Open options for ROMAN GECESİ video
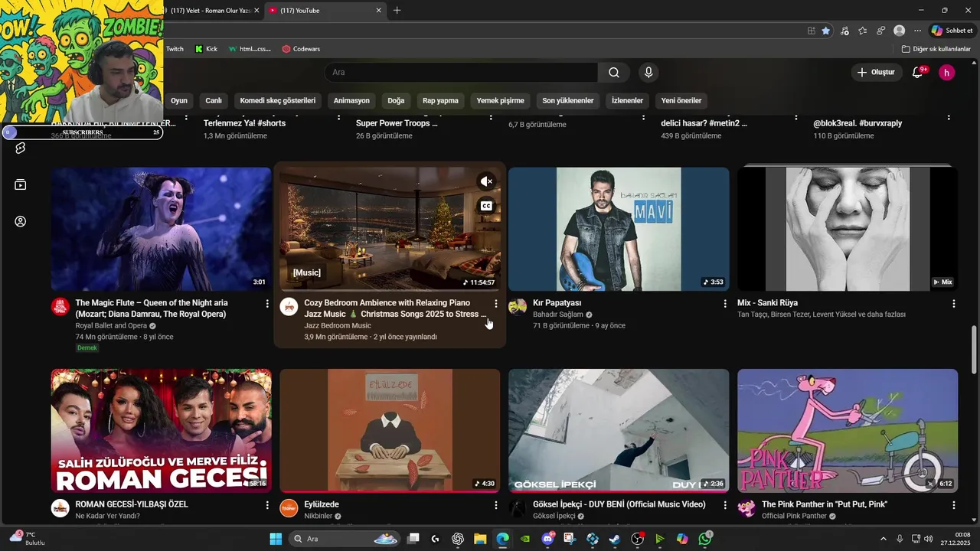The image size is (980, 551). 267,505
